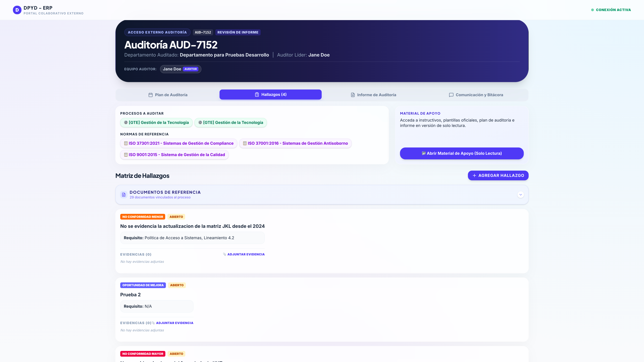The height and width of the screenshot is (362, 644).
Task: Click the green connection status dot
Action: pyautogui.click(x=592, y=10)
